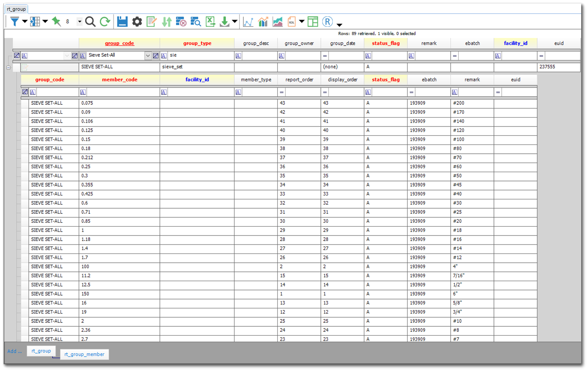
Task: Select the rt_group tab at bottom
Action: [41, 351]
